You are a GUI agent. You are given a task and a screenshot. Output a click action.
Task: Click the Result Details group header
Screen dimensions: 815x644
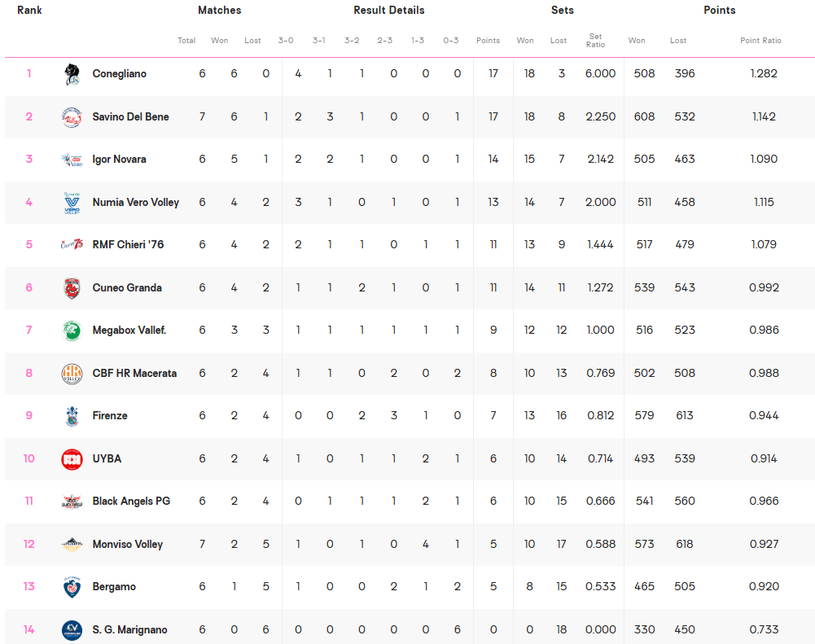[x=388, y=11]
